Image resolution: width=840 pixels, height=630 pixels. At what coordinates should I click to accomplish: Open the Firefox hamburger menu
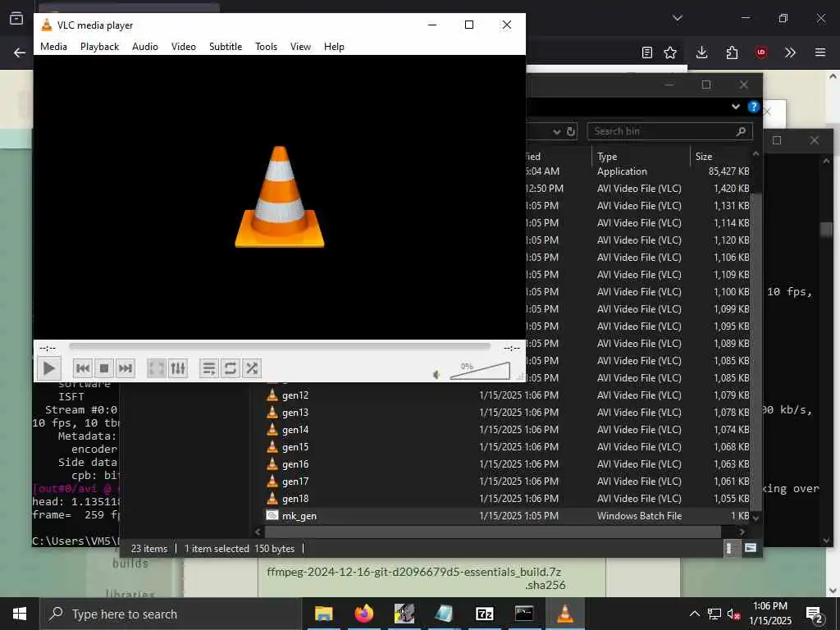point(820,52)
